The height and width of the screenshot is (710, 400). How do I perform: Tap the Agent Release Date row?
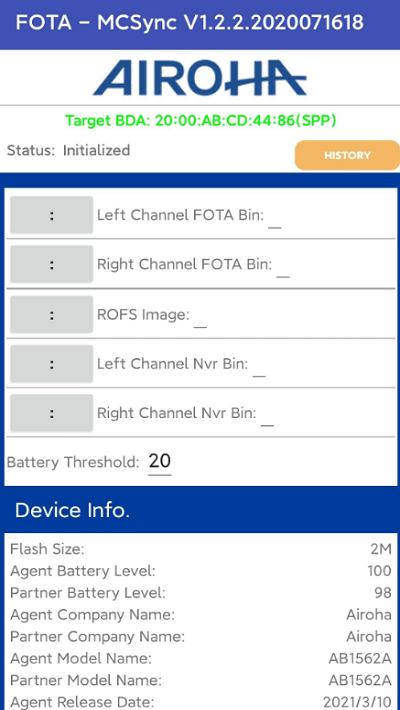coord(200,702)
